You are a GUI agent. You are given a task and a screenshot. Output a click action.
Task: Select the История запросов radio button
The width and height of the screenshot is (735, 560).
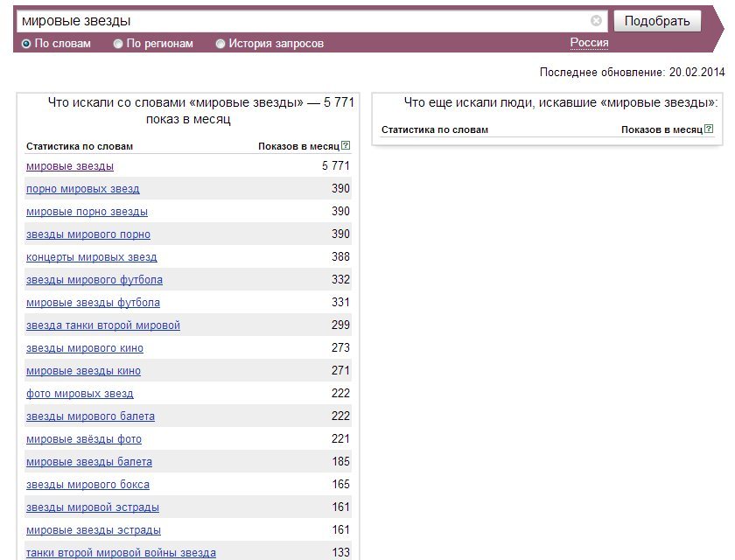tap(220, 44)
